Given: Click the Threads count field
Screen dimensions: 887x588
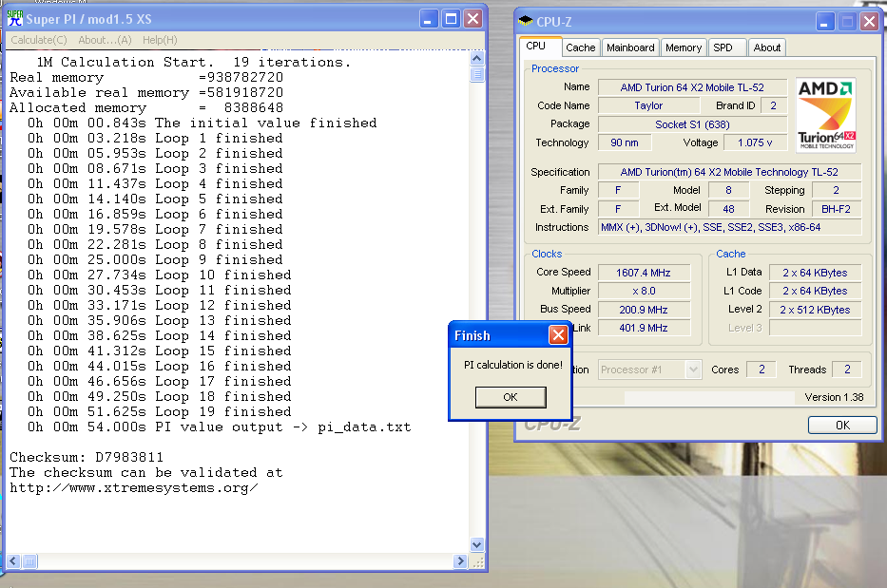Looking at the screenshot, I should coord(847,370).
